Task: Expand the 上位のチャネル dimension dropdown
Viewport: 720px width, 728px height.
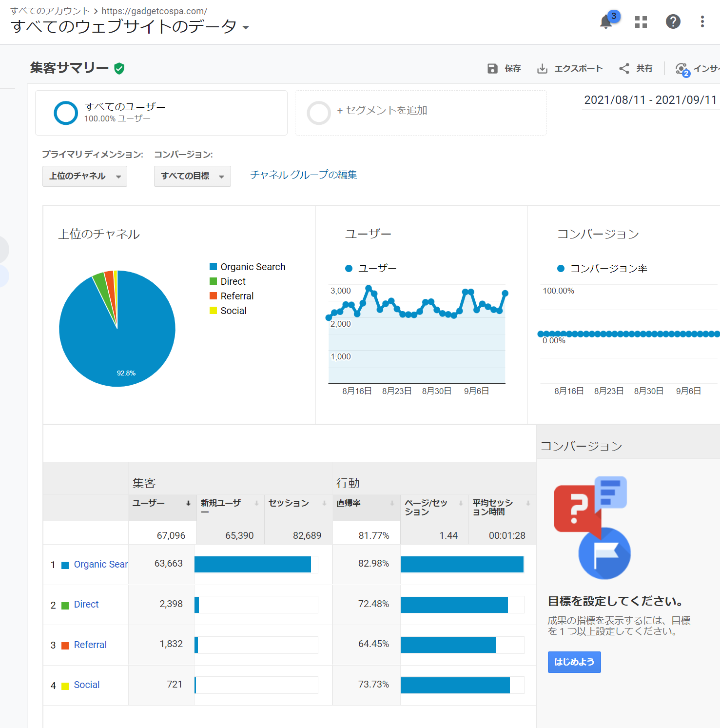Action: pos(85,176)
